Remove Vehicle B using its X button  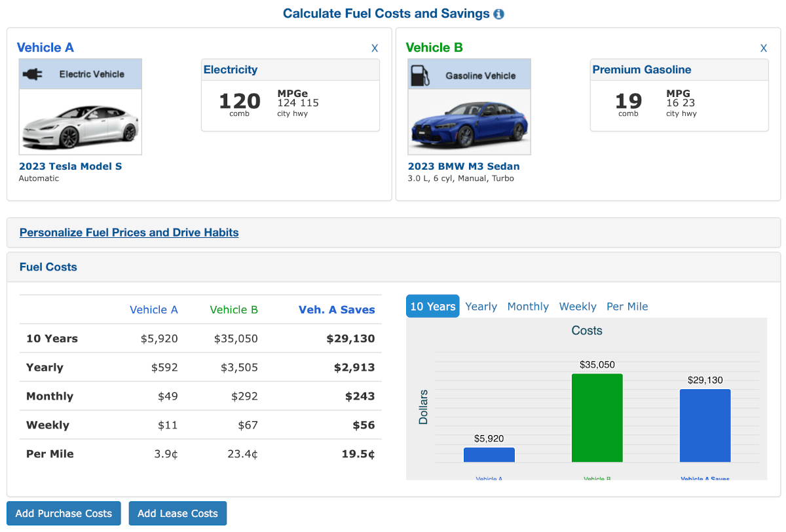[x=763, y=48]
